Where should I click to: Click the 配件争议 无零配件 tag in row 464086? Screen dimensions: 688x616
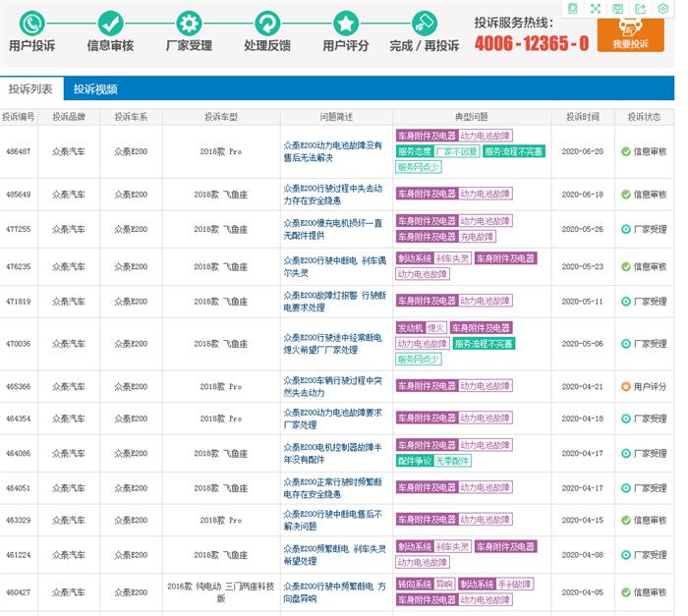click(x=433, y=461)
